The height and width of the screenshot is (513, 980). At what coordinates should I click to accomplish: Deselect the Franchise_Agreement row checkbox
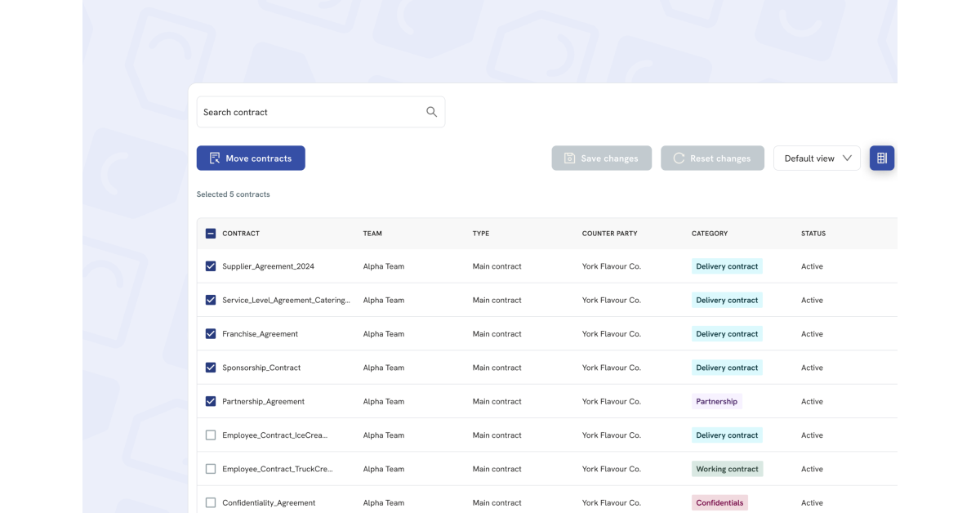(x=211, y=334)
